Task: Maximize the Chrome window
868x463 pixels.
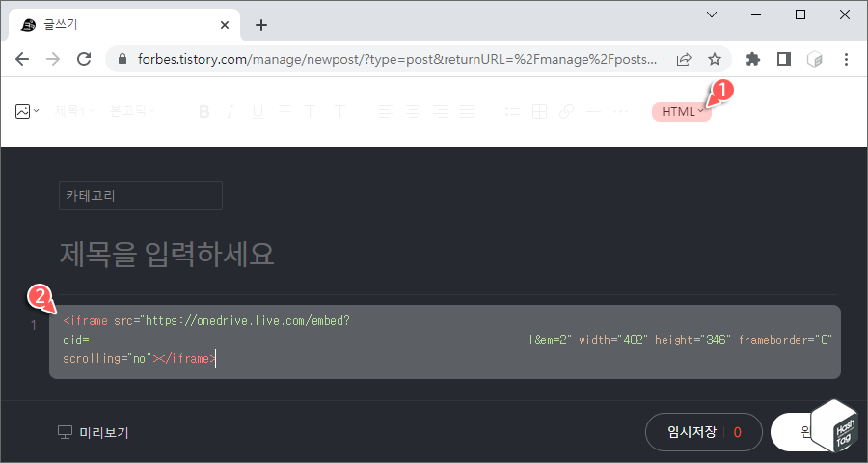Action: click(800, 15)
